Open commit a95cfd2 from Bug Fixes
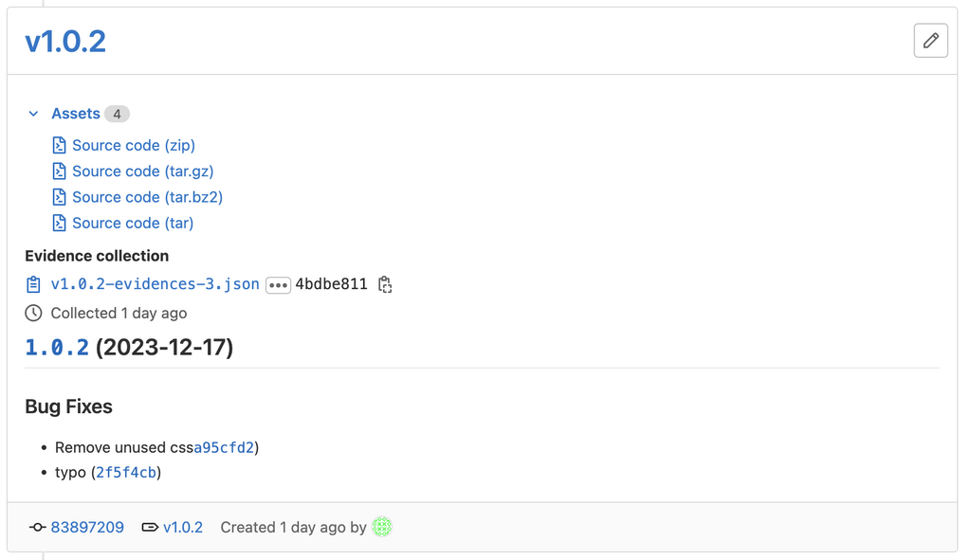 pyautogui.click(x=226, y=446)
